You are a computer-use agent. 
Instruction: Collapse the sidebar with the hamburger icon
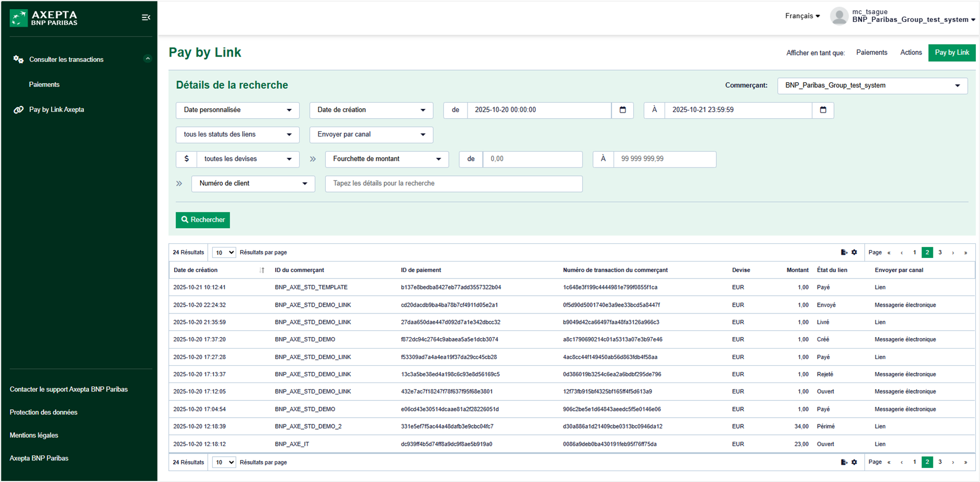tap(146, 18)
